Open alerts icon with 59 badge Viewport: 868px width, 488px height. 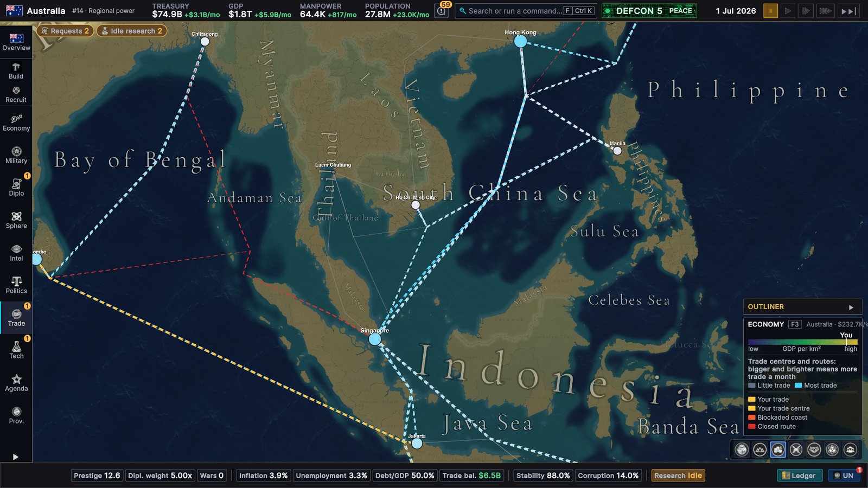pyautogui.click(x=442, y=10)
